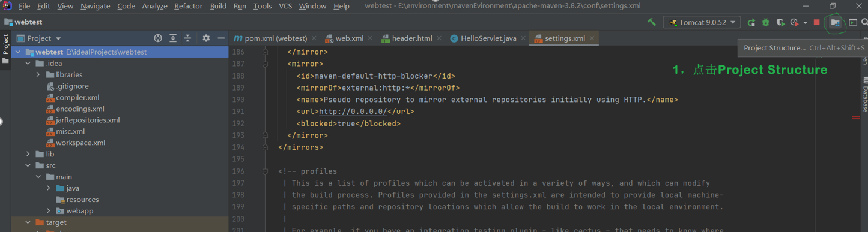
Task: Toggle the vertical Project tool window tab
Action: tap(5, 49)
